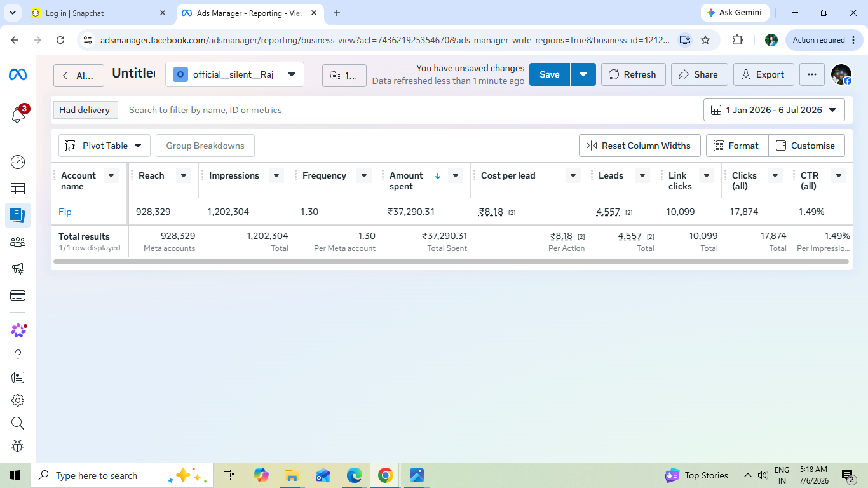Click the Ask Gemini button
Image resolution: width=868 pixels, height=488 pixels.
[735, 13]
